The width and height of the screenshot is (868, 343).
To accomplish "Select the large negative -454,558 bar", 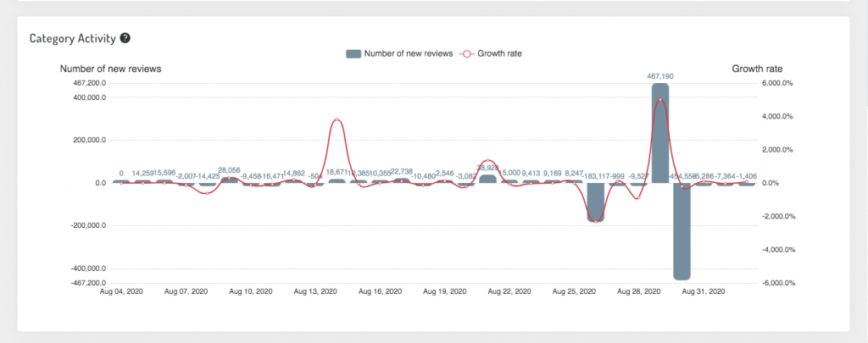I will pos(682,231).
